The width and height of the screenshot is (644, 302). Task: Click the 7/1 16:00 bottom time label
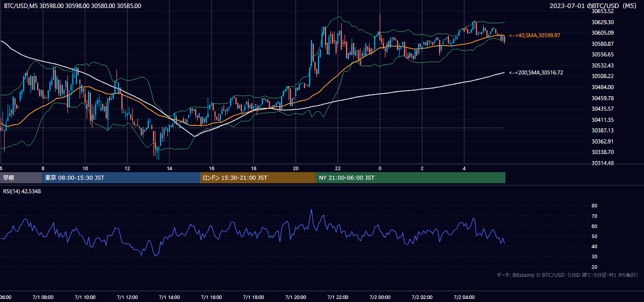[x=212, y=297]
